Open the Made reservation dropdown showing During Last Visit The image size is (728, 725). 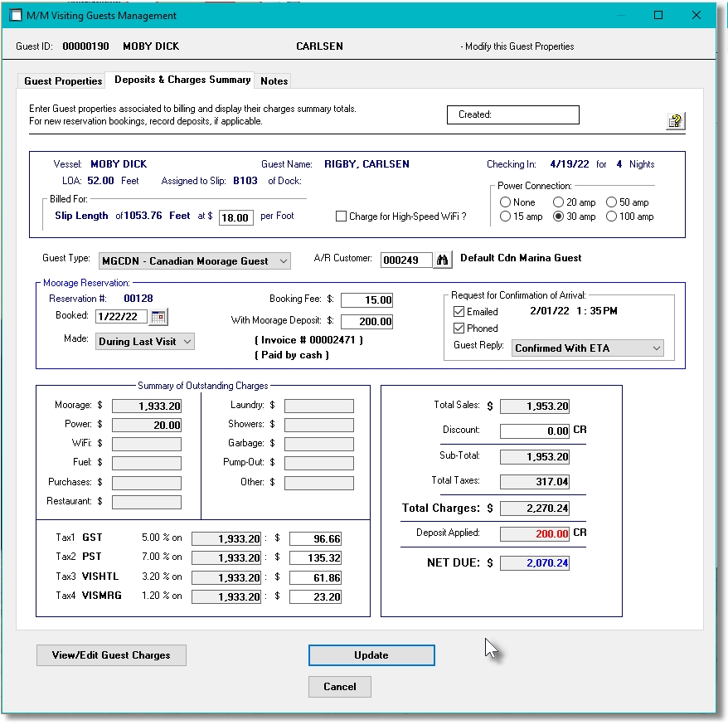click(x=187, y=341)
